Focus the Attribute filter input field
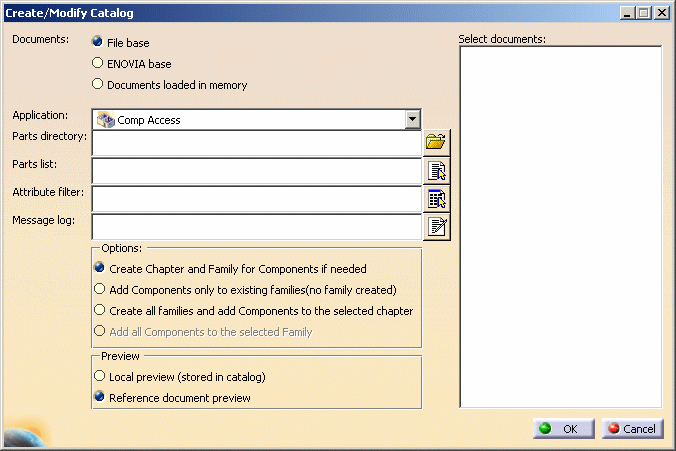The width and height of the screenshot is (676, 451). click(257, 199)
